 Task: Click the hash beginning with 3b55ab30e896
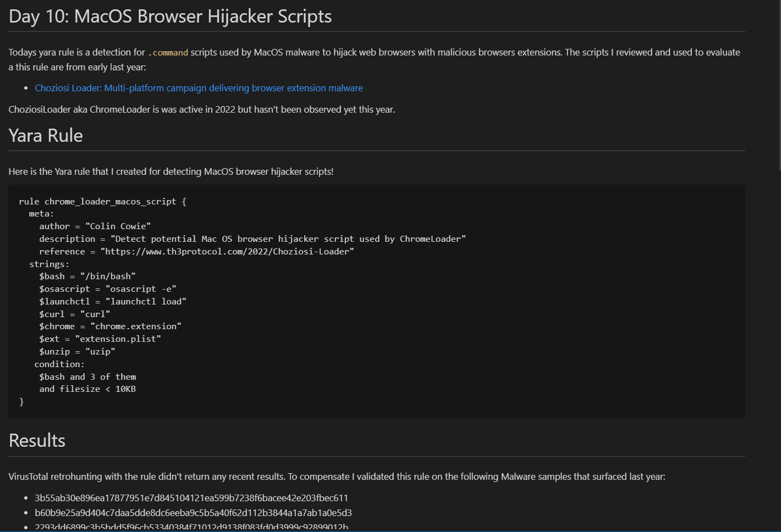click(x=191, y=498)
